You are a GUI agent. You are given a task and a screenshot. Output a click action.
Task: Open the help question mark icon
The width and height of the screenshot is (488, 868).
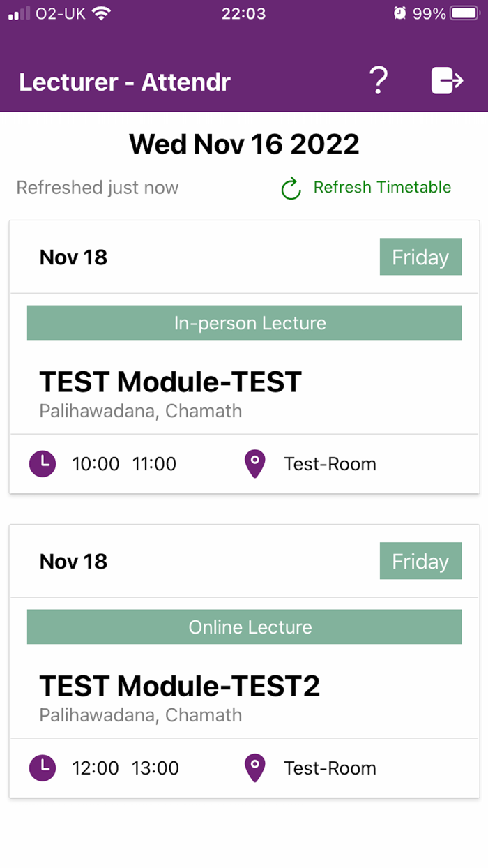pos(379,81)
